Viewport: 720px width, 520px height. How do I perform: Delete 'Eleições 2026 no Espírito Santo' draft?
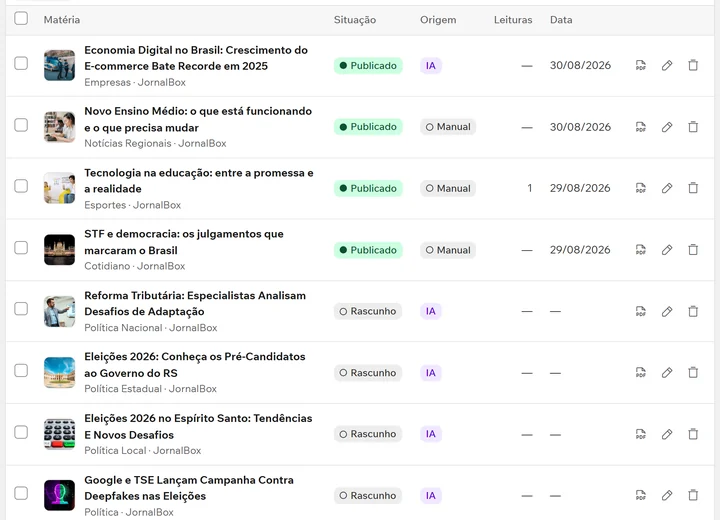click(693, 434)
